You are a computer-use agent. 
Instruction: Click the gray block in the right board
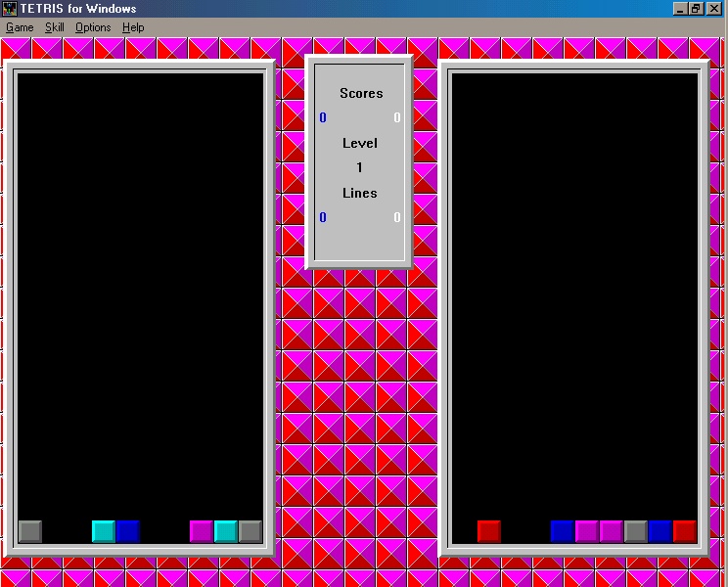[636, 531]
